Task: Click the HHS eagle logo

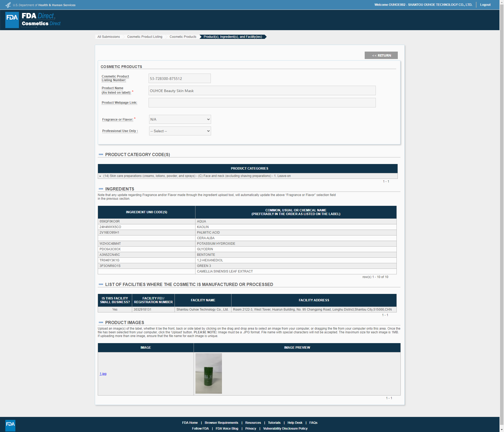Action: tap(8, 5)
